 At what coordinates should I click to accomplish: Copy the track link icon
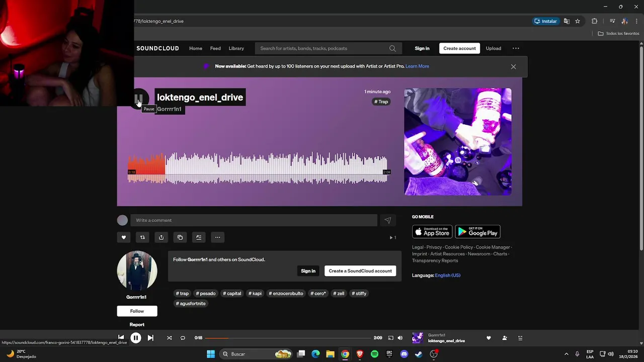[x=180, y=237]
